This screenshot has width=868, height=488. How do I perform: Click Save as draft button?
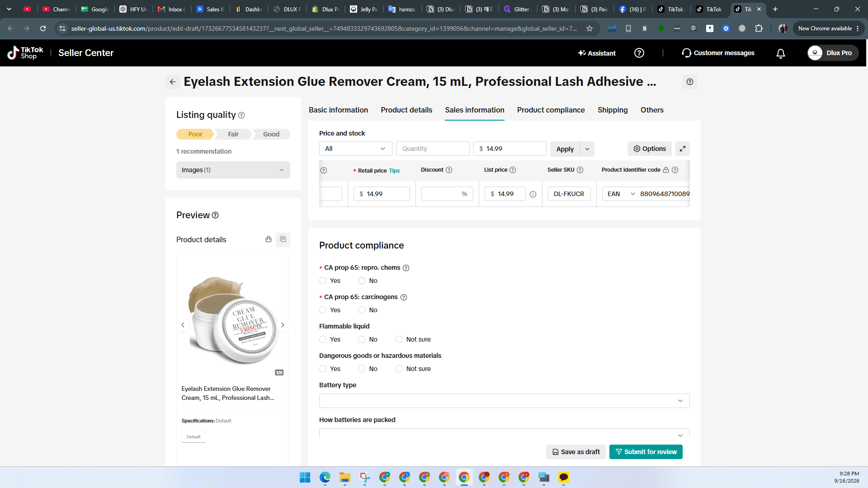(x=576, y=452)
